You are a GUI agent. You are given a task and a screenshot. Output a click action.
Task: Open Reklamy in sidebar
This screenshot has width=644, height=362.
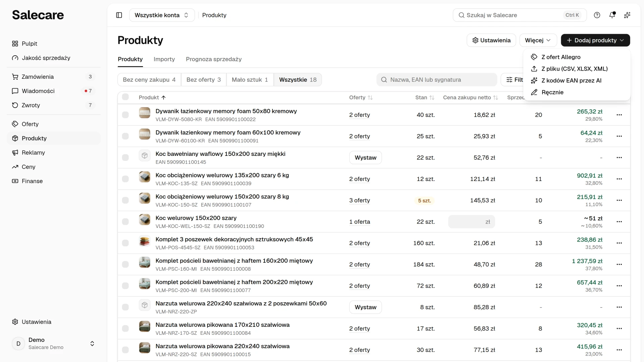(54, 153)
